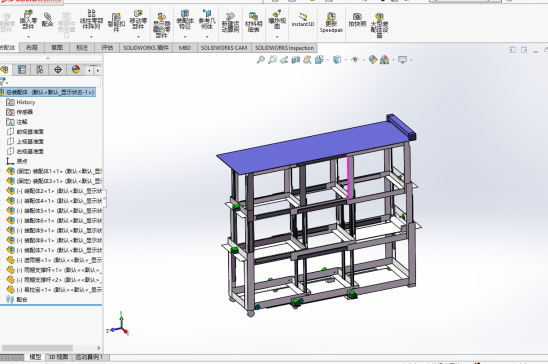Click Section View icon

coord(296,60)
